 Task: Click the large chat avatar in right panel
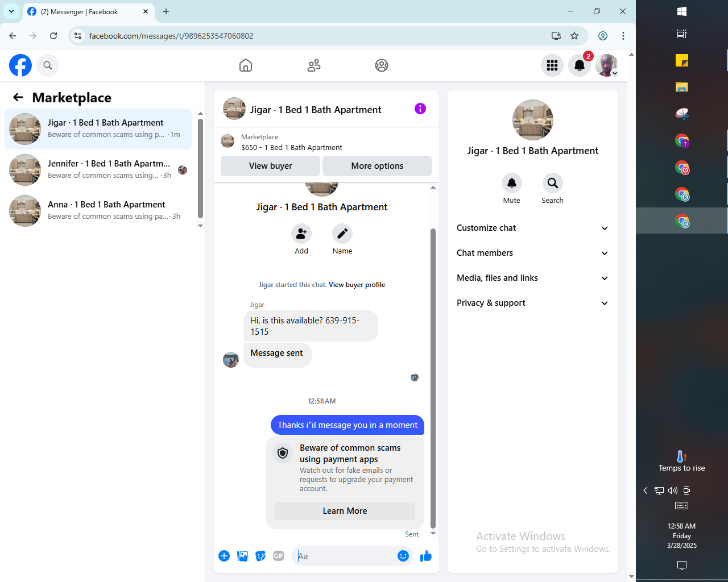click(533, 120)
